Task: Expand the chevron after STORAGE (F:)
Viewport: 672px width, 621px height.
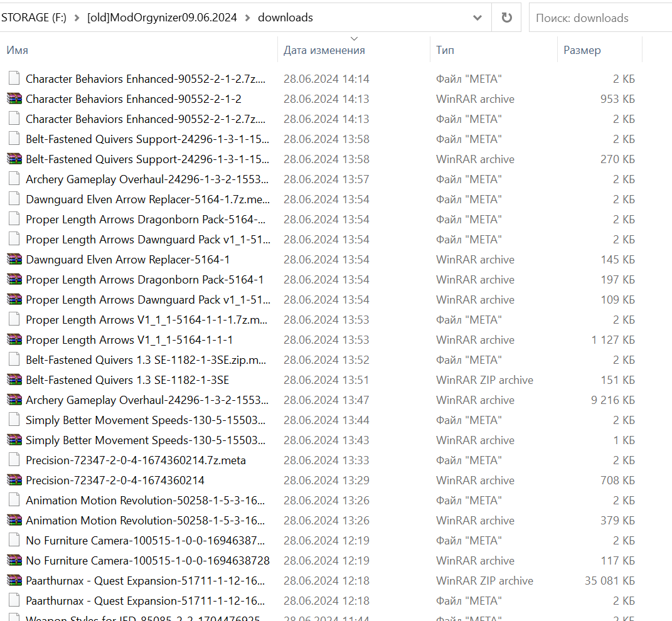Action: click(x=77, y=18)
